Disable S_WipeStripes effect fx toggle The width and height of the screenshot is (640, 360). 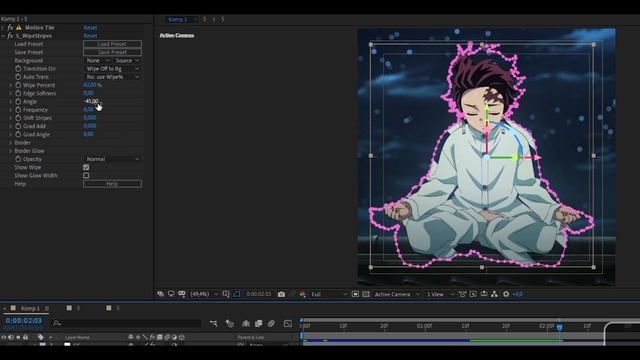pyautogui.click(x=10, y=36)
